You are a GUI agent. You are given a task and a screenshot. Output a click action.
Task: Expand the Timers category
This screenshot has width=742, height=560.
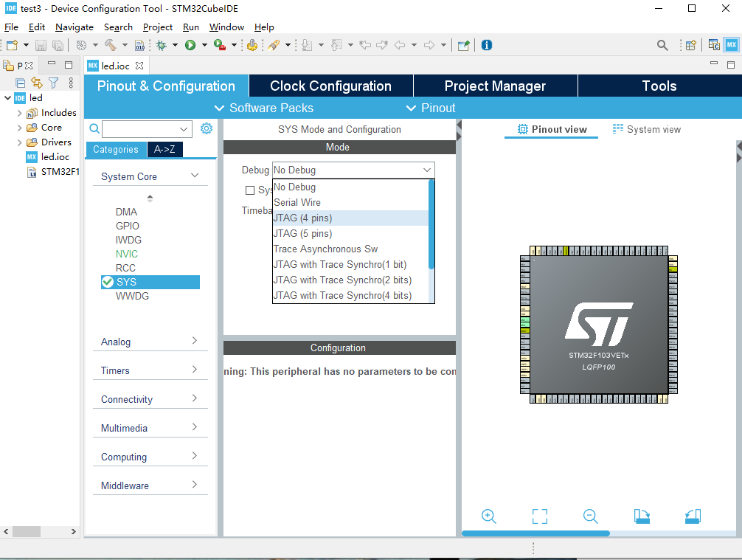tap(114, 369)
